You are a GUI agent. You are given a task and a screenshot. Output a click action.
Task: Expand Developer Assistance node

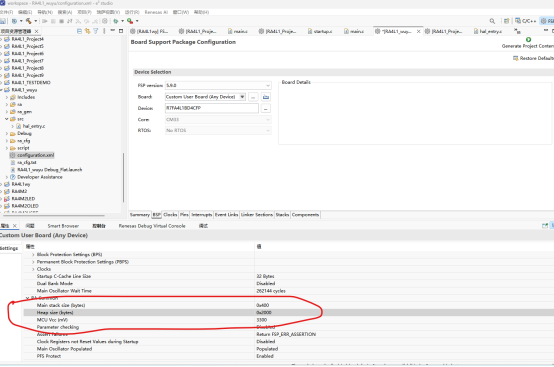pos(7,177)
